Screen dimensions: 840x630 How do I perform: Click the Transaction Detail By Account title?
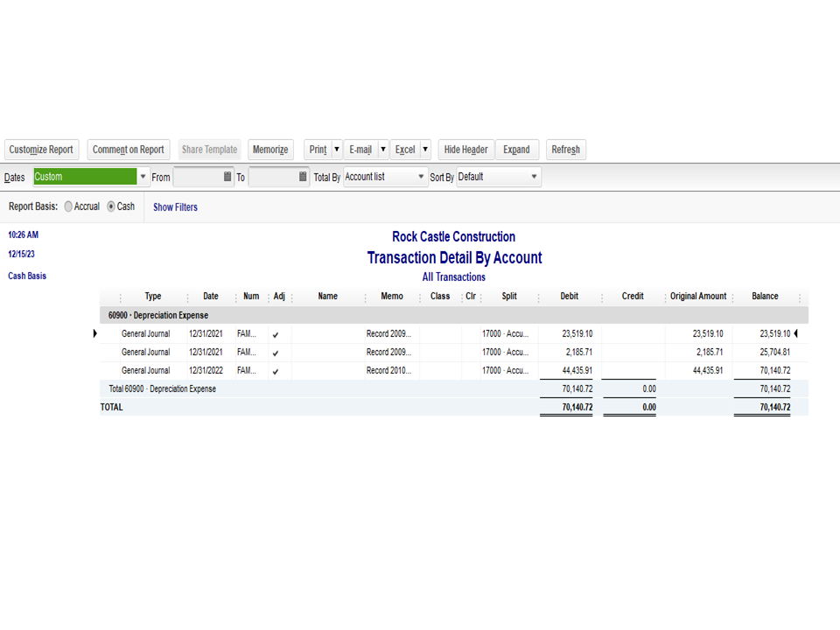coord(454,257)
